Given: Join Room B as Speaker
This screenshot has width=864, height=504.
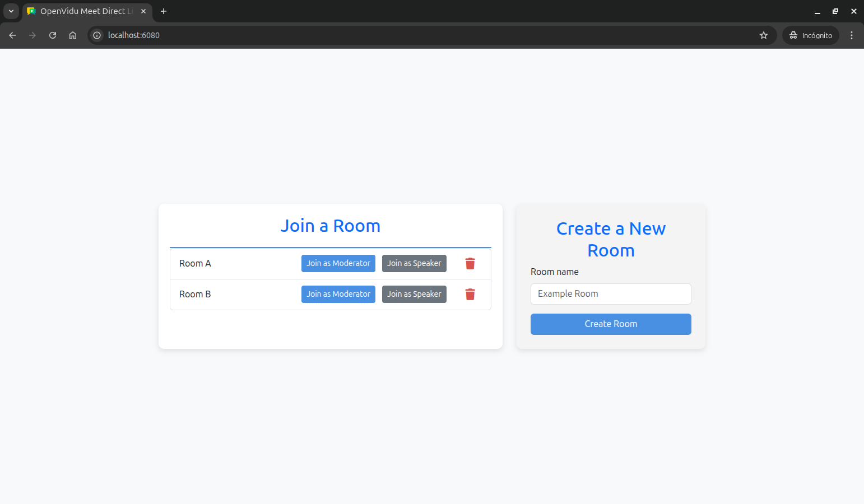Looking at the screenshot, I should [414, 295].
